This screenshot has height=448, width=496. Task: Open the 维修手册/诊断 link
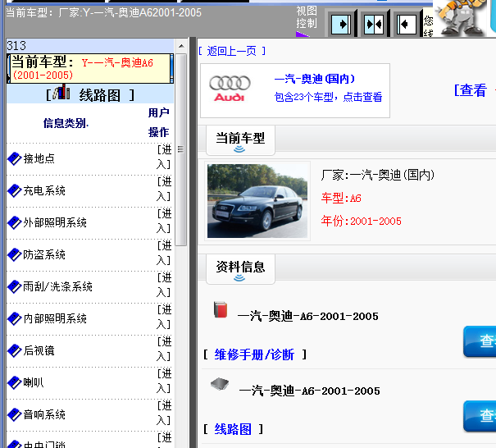pos(254,354)
